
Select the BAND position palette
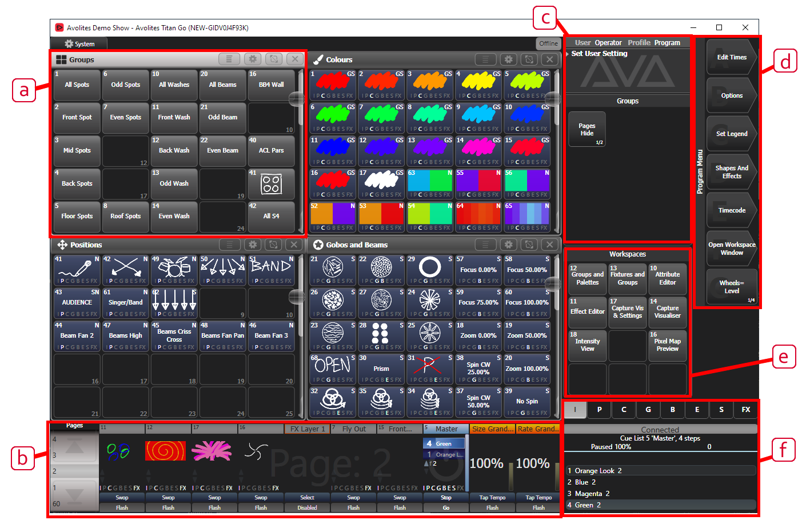[x=271, y=270]
